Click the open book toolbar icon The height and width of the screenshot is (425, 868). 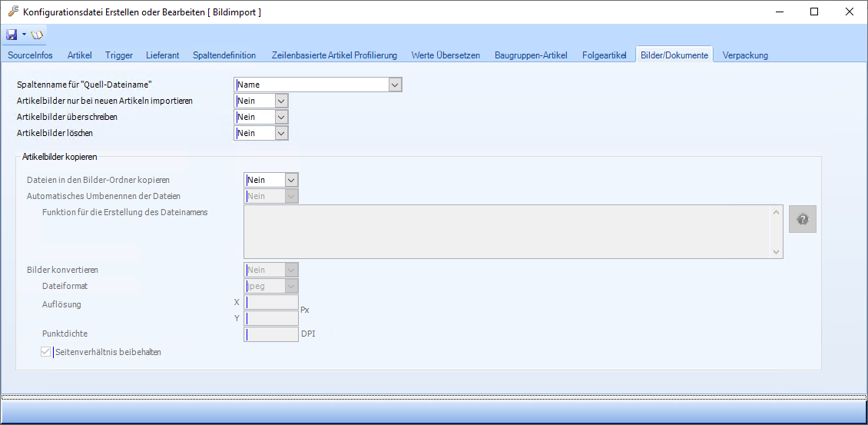pos(37,35)
